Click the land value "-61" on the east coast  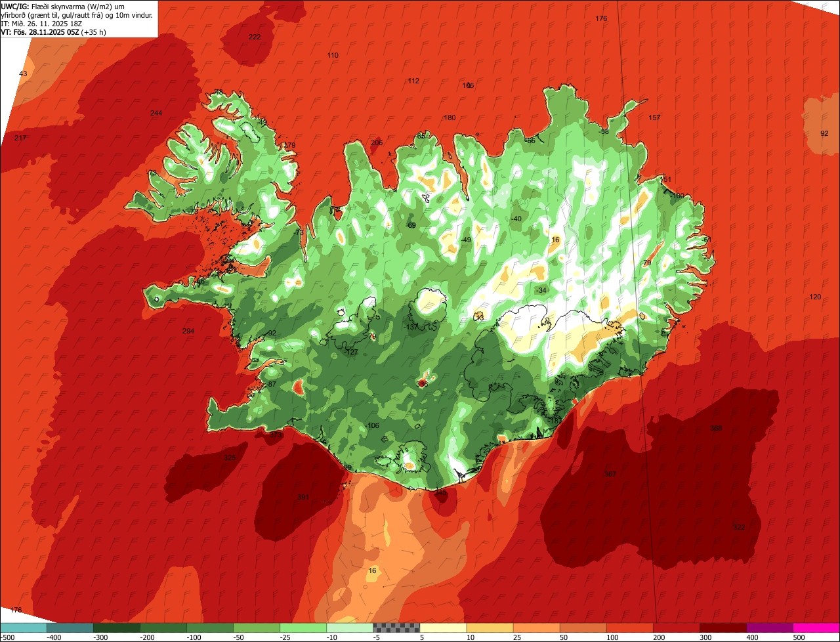[x=706, y=240]
